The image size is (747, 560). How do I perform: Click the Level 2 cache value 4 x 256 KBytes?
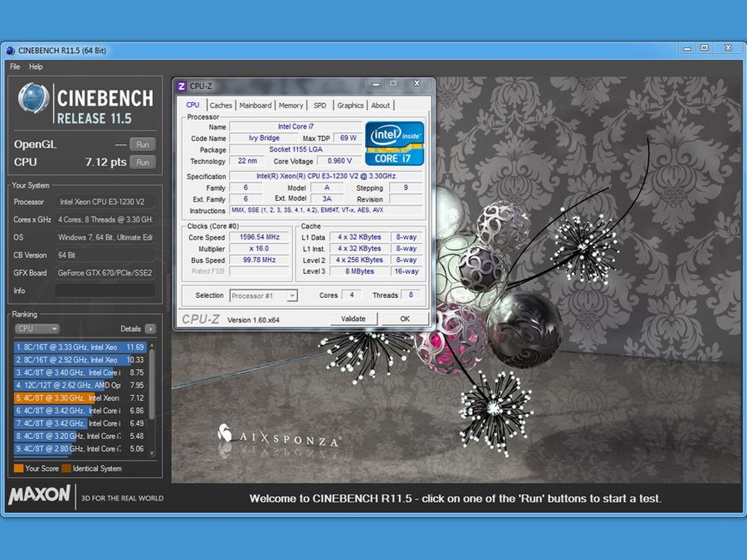[x=359, y=260]
